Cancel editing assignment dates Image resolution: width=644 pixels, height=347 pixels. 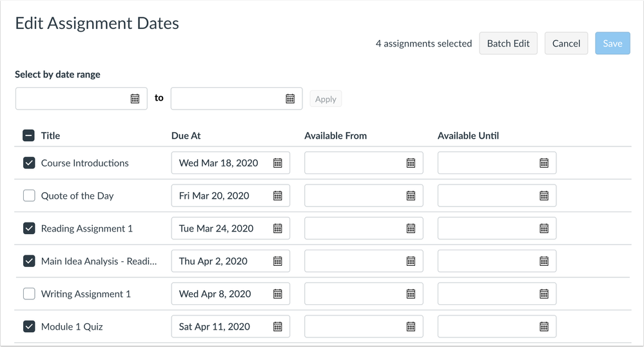tap(566, 43)
